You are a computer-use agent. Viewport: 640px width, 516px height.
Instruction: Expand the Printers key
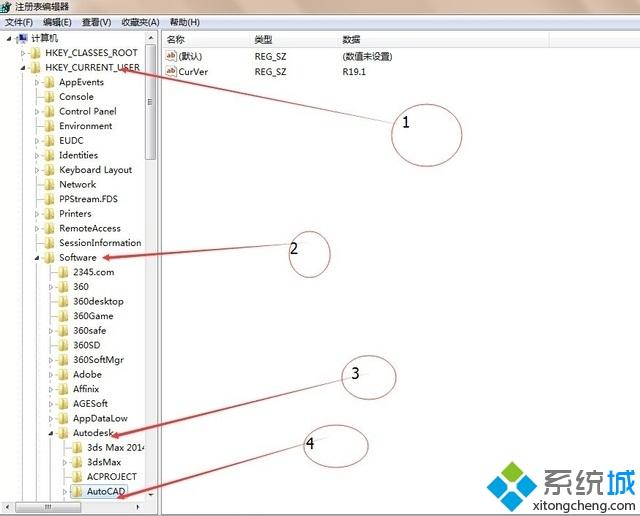[37, 214]
